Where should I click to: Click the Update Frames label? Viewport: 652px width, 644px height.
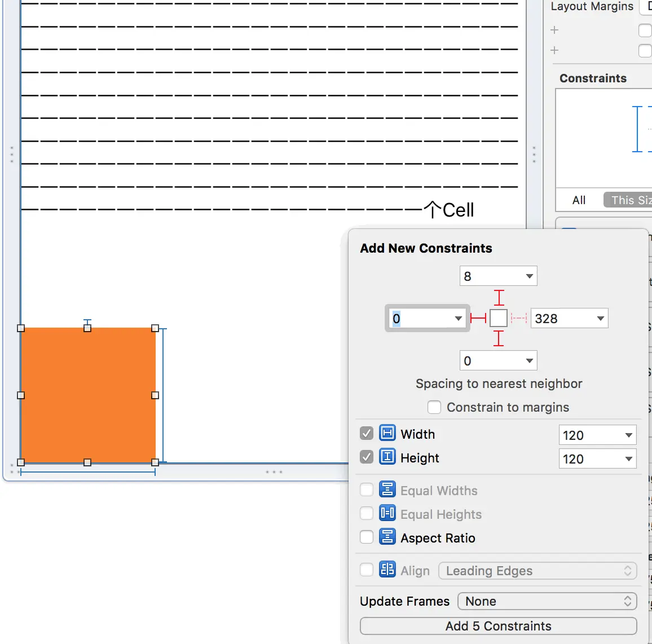pos(404,601)
